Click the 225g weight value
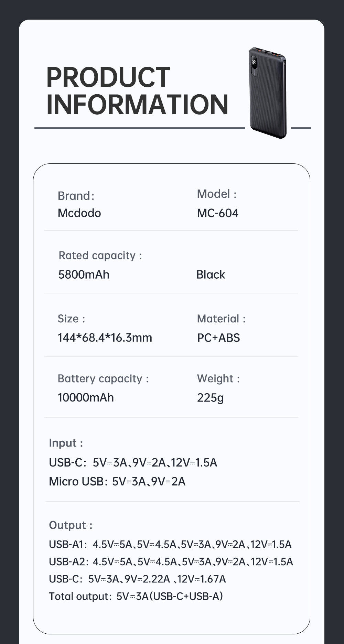Image resolution: width=344 pixels, height=644 pixels. 210,398
